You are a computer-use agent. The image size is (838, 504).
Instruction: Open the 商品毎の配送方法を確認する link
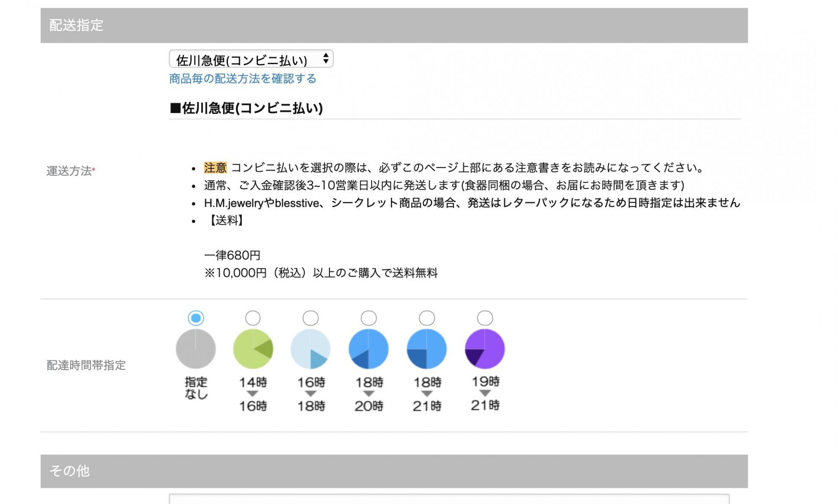tap(243, 79)
